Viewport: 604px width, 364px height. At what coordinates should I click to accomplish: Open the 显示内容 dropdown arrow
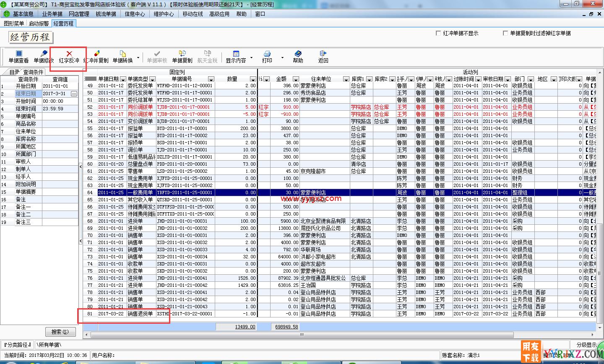(251, 57)
